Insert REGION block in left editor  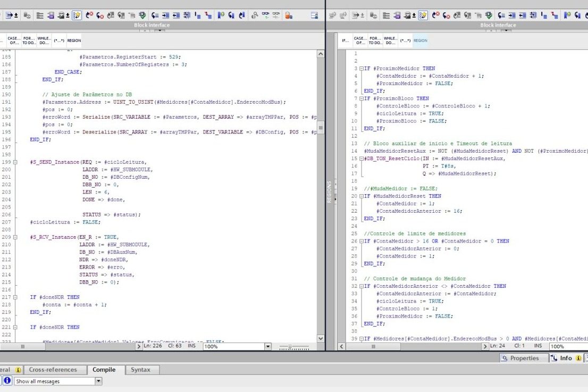74,40
